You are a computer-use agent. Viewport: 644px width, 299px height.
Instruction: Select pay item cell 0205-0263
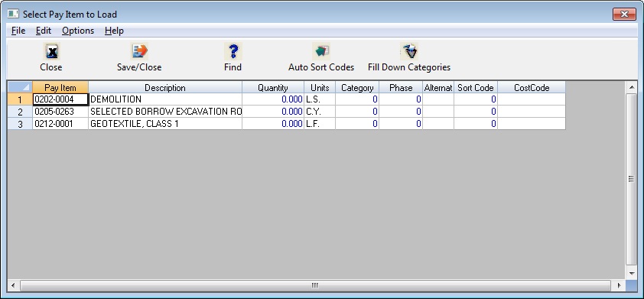click(x=60, y=112)
